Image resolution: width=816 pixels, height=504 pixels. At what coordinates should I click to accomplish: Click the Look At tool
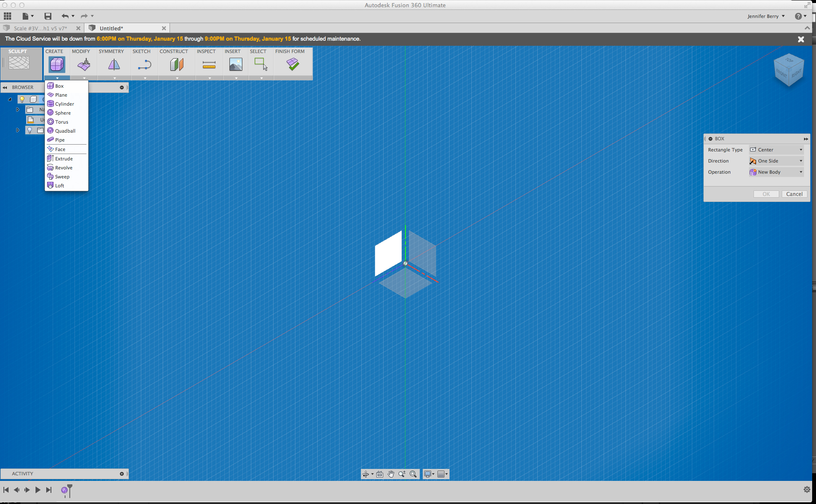(x=380, y=474)
